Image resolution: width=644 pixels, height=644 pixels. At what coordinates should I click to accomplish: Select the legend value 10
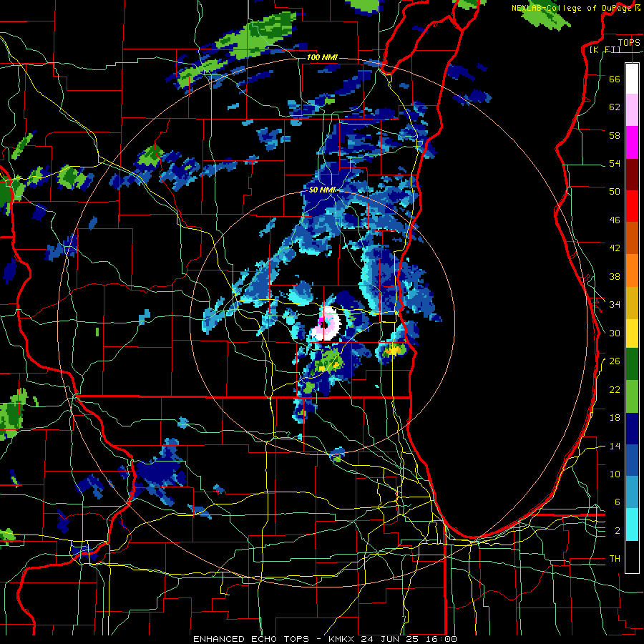point(615,474)
